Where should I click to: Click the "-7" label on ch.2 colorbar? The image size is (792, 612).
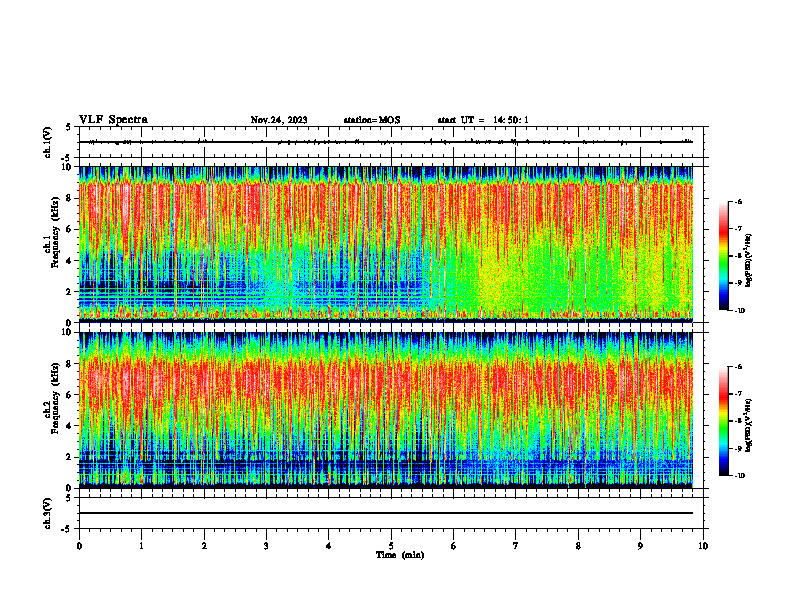(x=738, y=394)
